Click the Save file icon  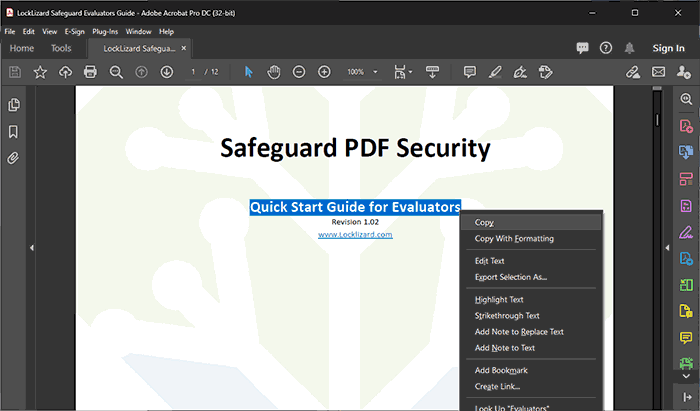point(15,72)
